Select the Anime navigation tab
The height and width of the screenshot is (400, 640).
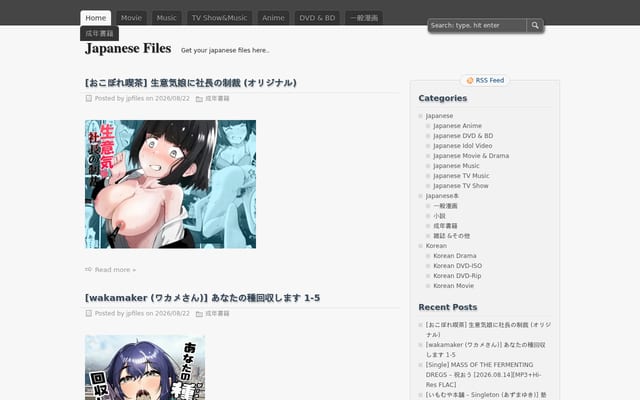pyautogui.click(x=273, y=18)
